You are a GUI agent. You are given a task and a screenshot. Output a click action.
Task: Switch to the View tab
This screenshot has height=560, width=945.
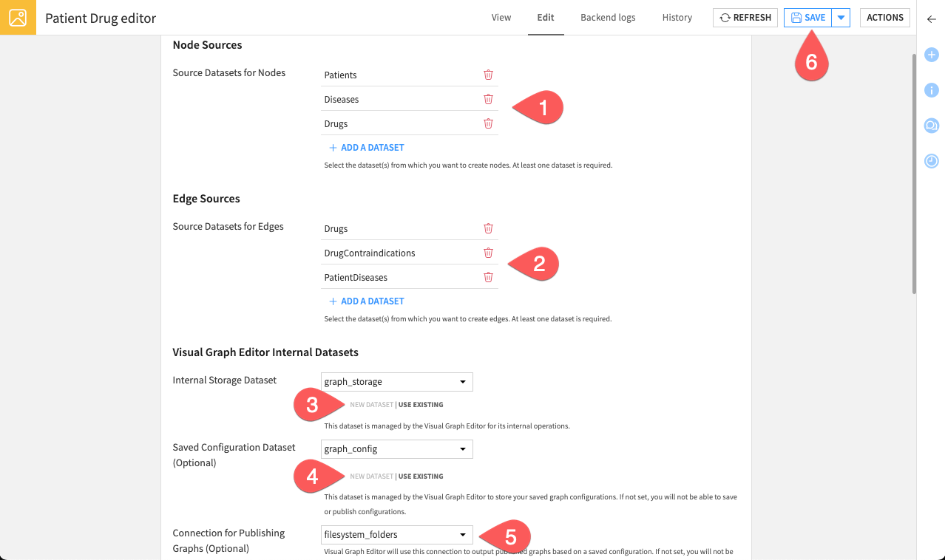[501, 17]
